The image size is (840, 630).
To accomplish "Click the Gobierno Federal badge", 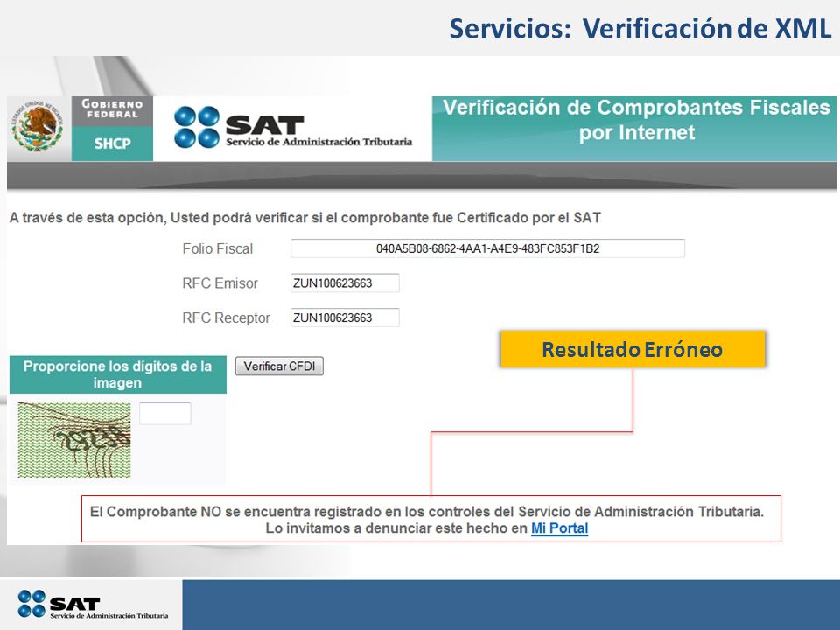I will [x=113, y=111].
